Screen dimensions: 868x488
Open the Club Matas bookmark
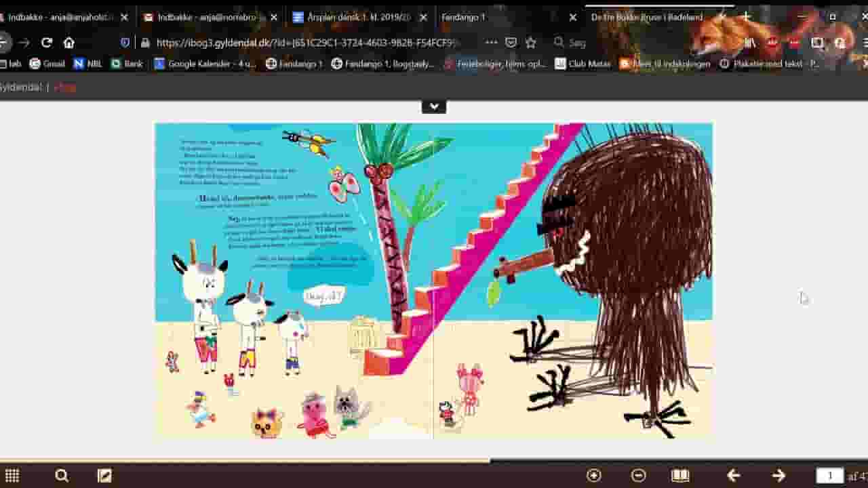pyautogui.click(x=583, y=64)
